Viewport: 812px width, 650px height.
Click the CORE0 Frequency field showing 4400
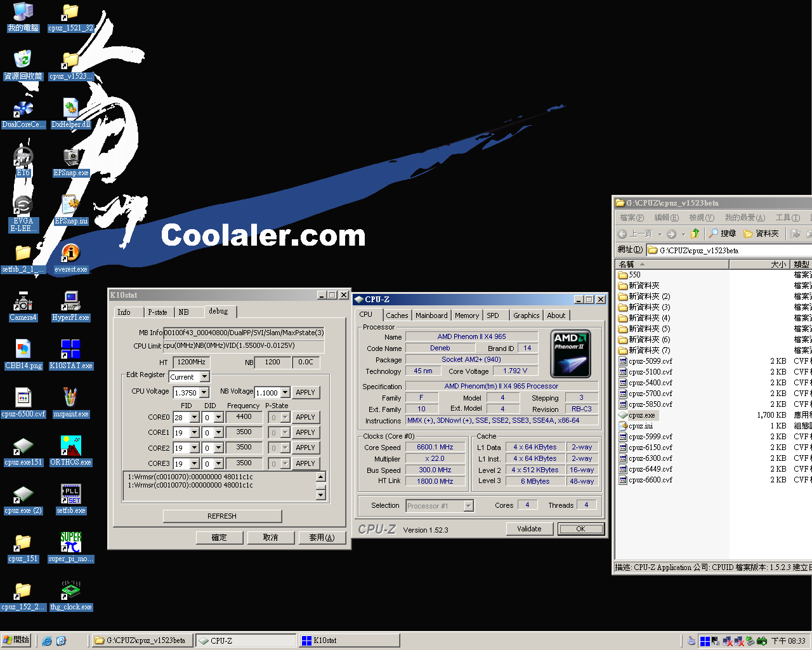244,417
